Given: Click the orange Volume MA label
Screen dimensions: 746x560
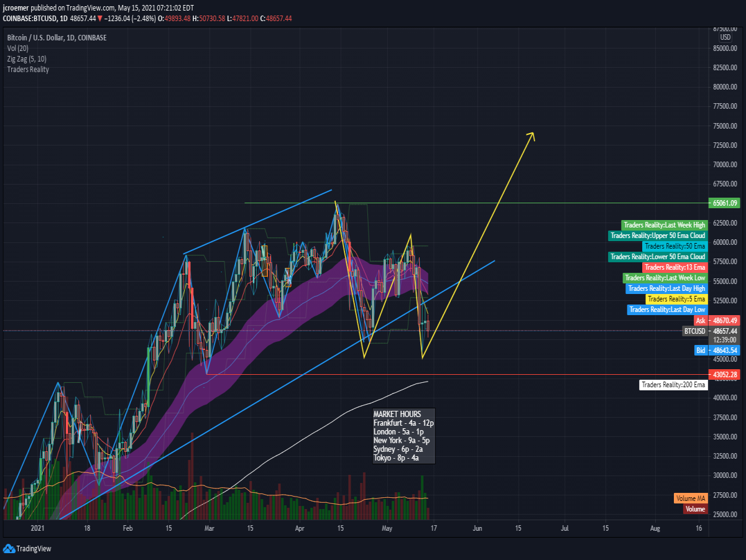Looking at the screenshot, I should point(691,498).
